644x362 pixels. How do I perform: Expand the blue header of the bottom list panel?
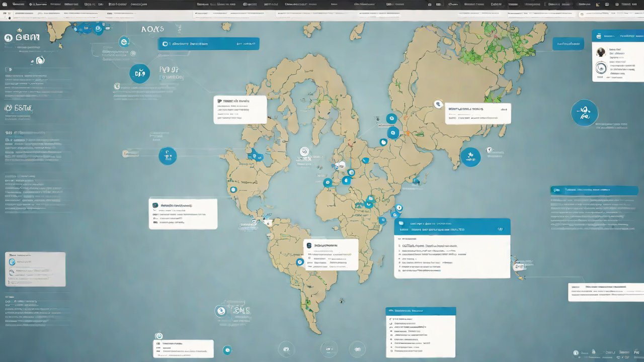point(420,312)
